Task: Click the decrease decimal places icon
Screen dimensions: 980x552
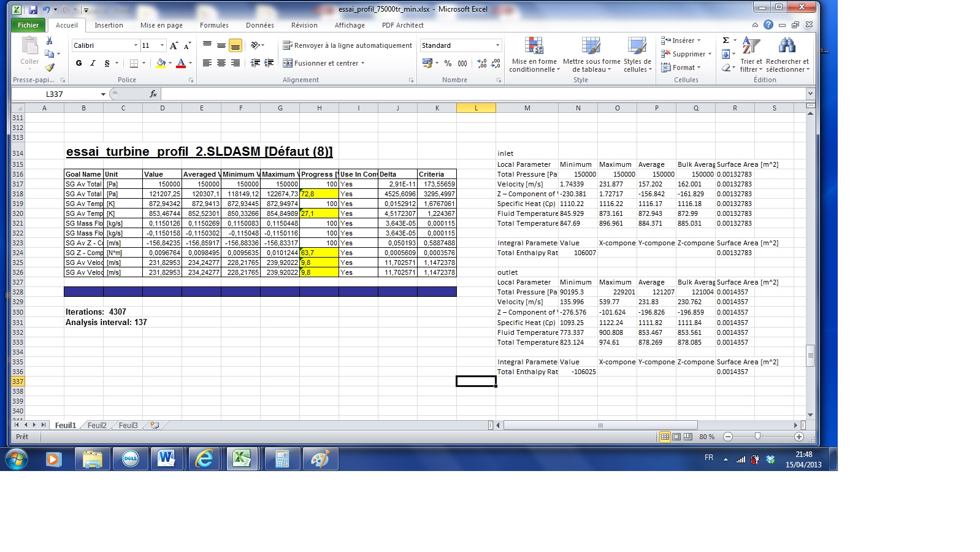Action: [x=496, y=63]
